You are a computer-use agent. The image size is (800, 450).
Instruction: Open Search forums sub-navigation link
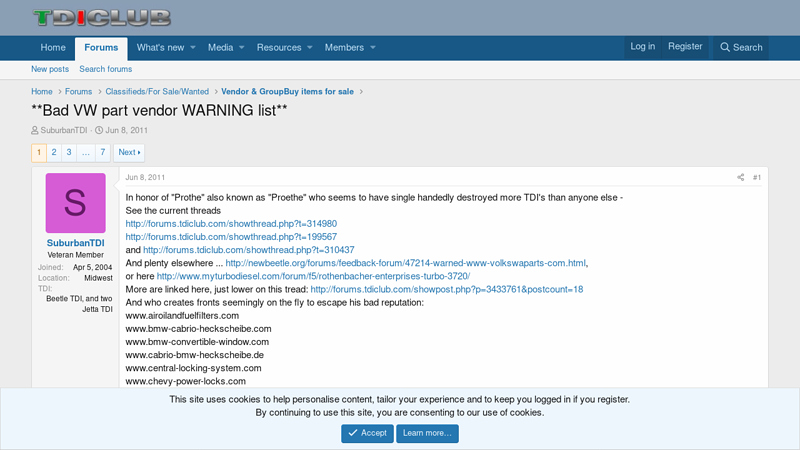(106, 69)
